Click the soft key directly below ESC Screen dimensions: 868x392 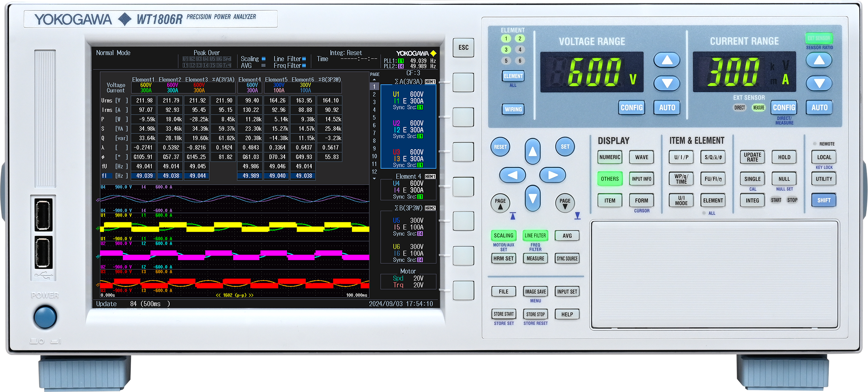pyautogui.click(x=463, y=82)
